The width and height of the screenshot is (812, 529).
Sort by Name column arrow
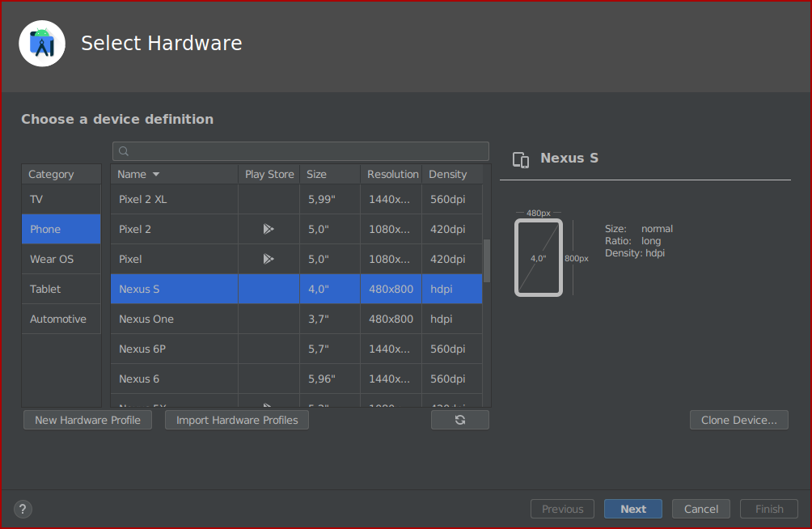(x=156, y=175)
